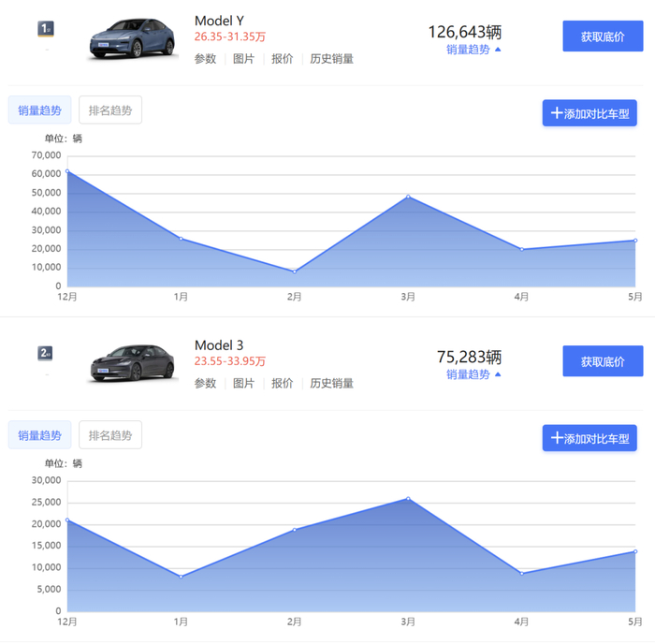655x644 pixels.
Task: Click the rank 1 badge icon
Action: 46,29
